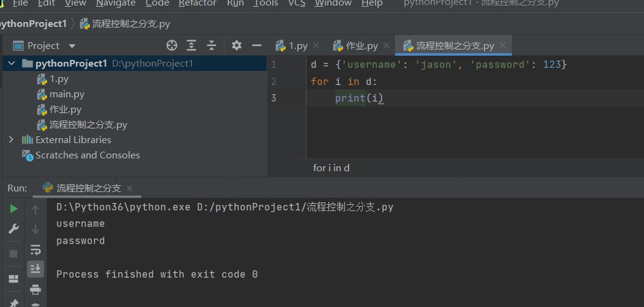Toggle Soft-Wrap in the Run console
This screenshot has height=307, width=644.
click(x=35, y=249)
